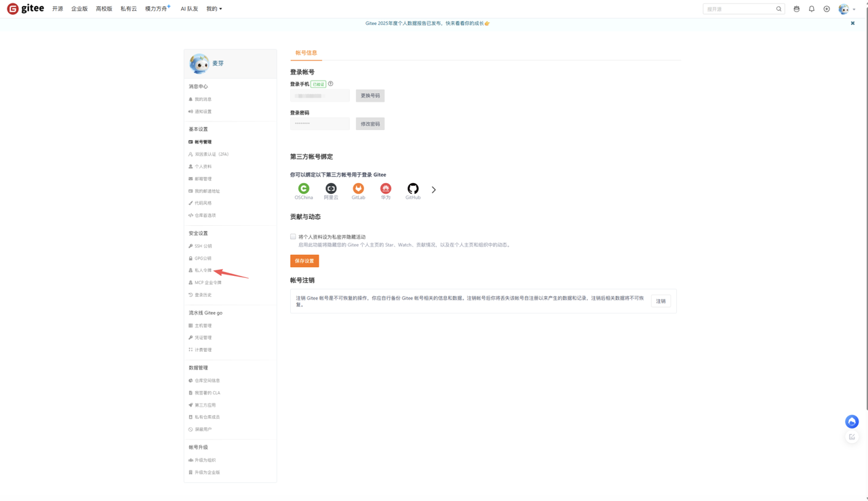Enable 将个人资料设为私密并隐藏活动 checkbox

click(293, 237)
